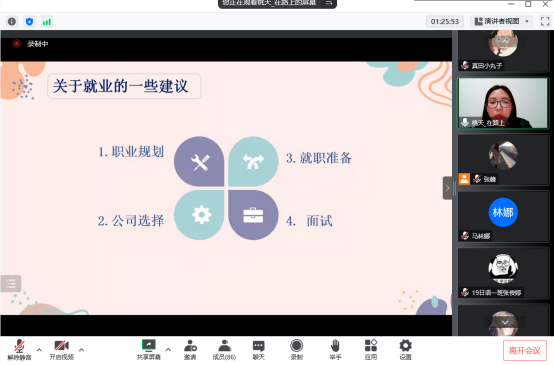Click the 离开会议 leave meeting button
The width and height of the screenshot is (554, 365).
coord(525,350)
